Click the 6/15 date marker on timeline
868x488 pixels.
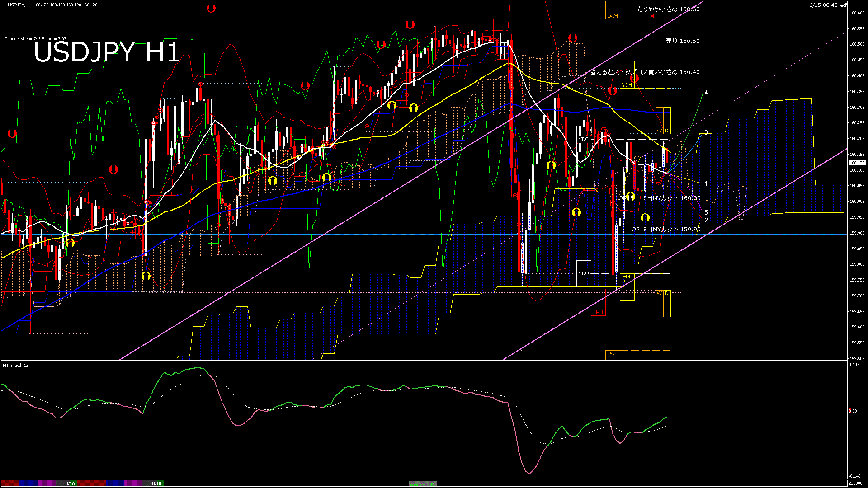click(x=70, y=483)
